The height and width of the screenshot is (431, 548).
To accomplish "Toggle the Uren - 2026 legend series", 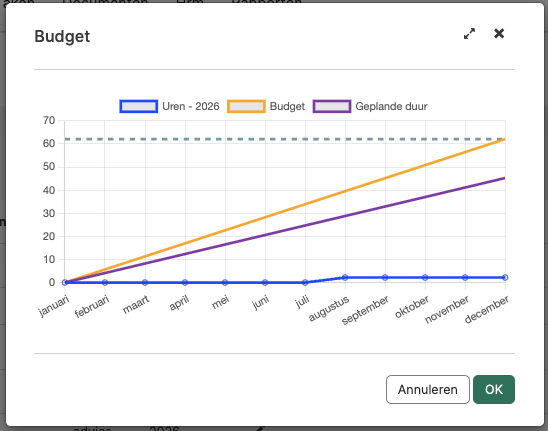I will pos(170,106).
